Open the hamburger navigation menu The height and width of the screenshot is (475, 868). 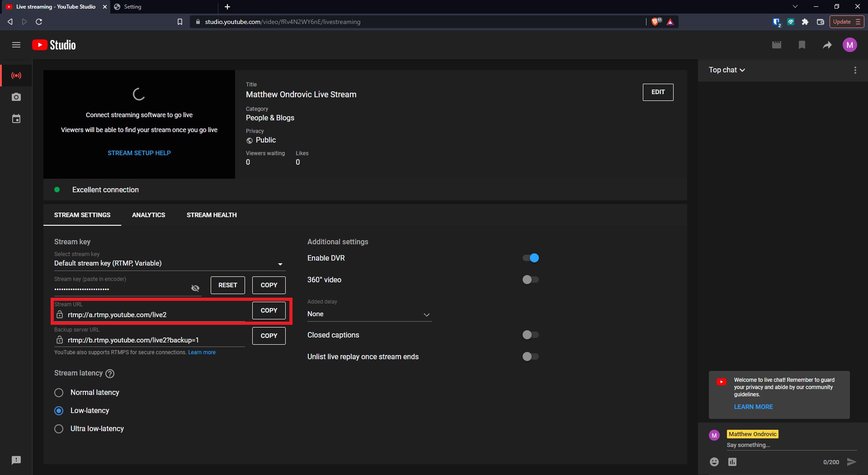pos(16,45)
